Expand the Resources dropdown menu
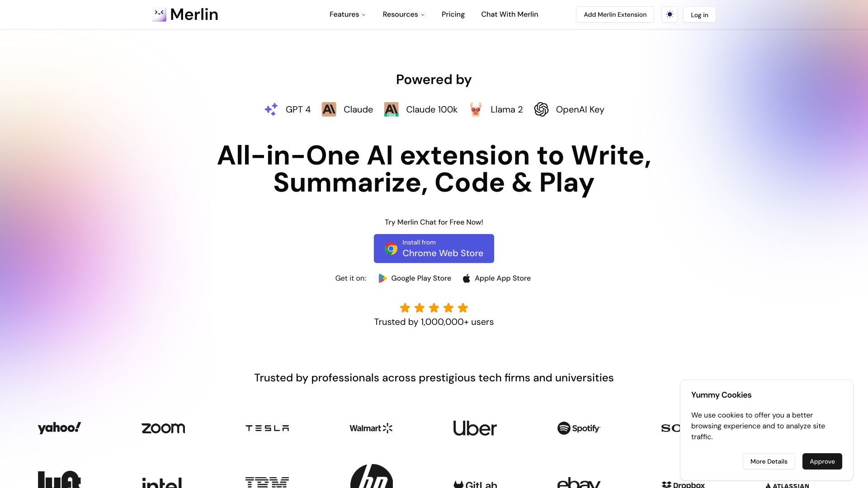The image size is (868, 488). (x=403, y=14)
